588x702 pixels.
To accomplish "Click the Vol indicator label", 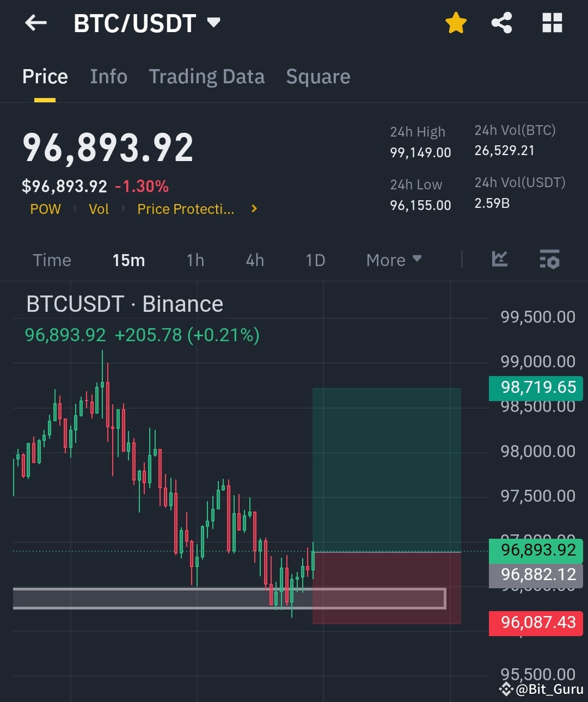I will click(x=99, y=208).
